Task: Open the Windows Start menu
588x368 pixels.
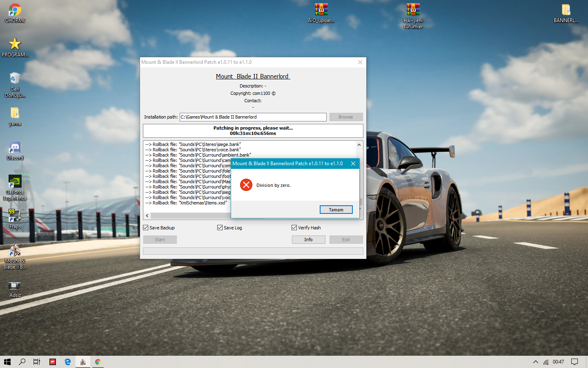Action: [7, 362]
